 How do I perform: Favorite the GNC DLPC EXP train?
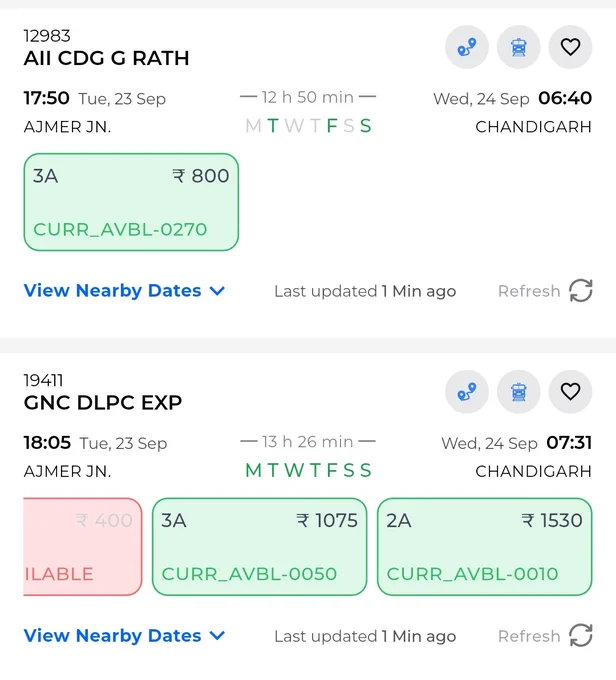tap(570, 392)
